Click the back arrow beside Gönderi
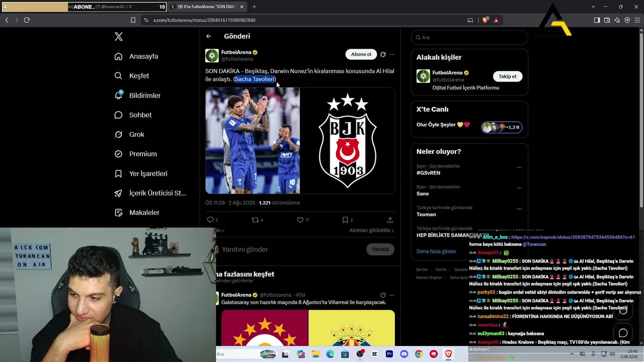644x362 pixels. [x=209, y=36]
